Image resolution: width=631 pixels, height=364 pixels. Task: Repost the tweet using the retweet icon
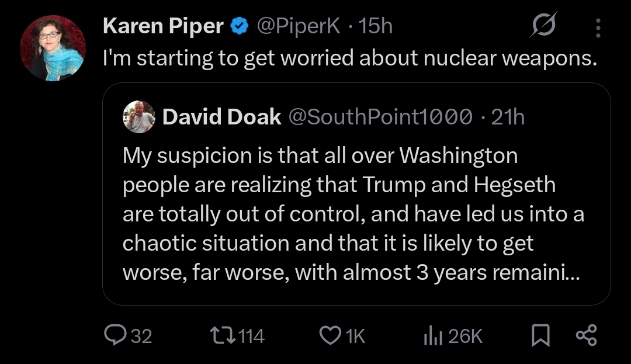pos(220,335)
